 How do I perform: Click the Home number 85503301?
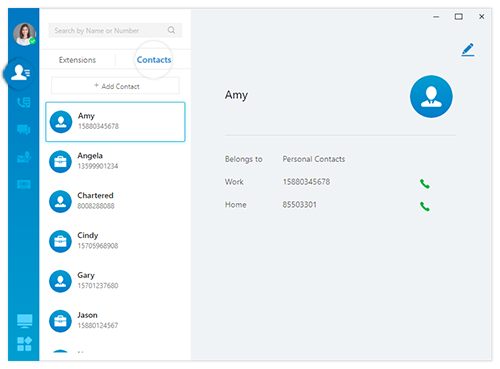pos(300,204)
